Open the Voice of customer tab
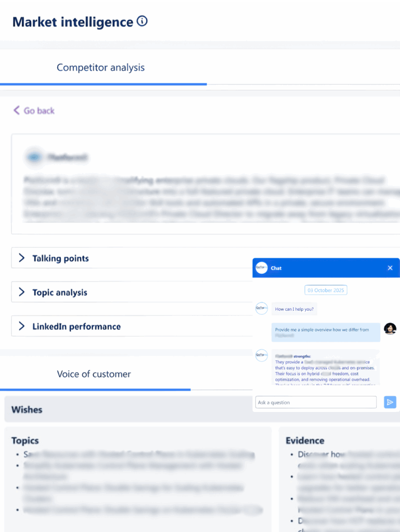The height and width of the screenshot is (532, 400). 94,374
